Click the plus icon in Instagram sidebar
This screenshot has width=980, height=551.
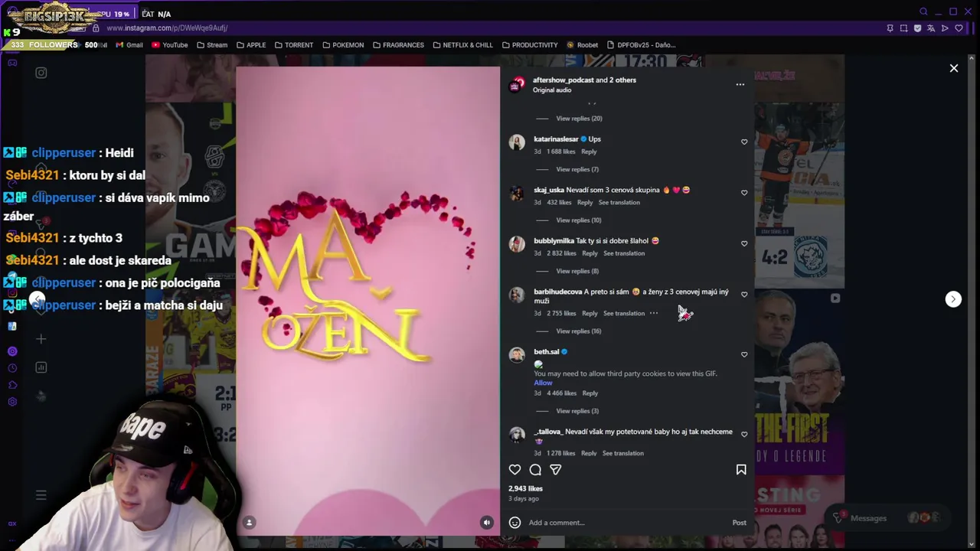tap(41, 339)
